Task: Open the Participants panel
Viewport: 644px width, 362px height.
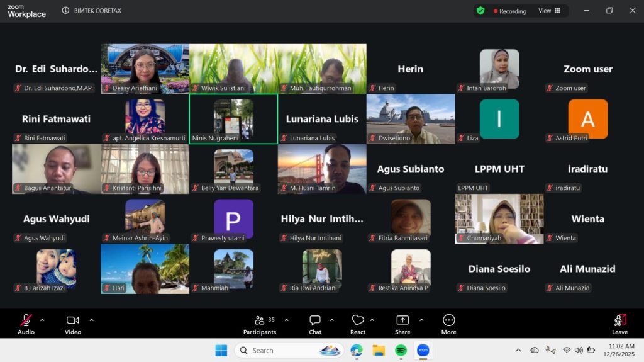Action: click(x=260, y=324)
